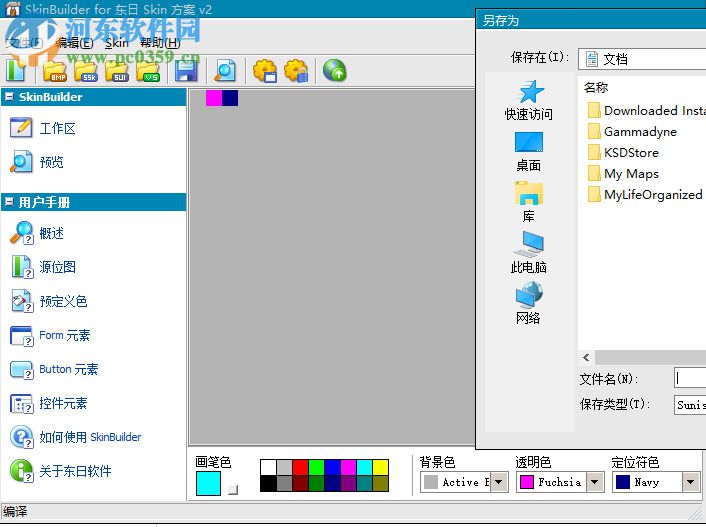Open the 预定义色 manual topic
This screenshot has width=706, height=527.
(49, 301)
